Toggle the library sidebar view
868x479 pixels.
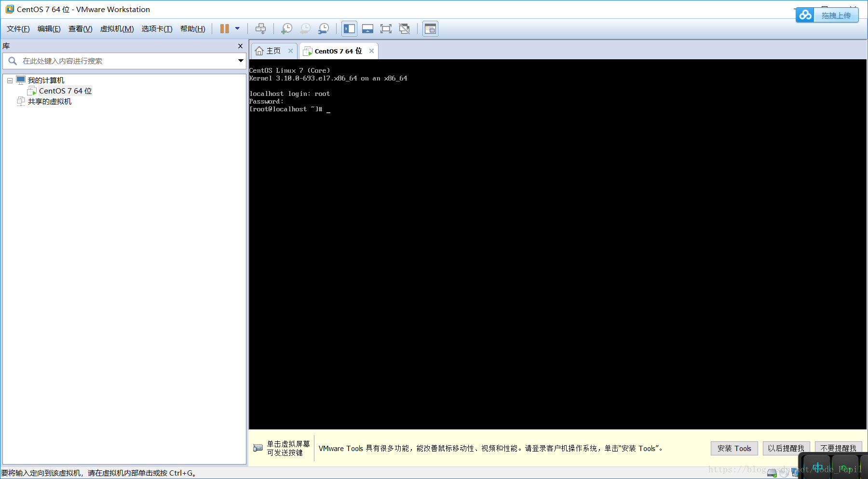coord(350,29)
